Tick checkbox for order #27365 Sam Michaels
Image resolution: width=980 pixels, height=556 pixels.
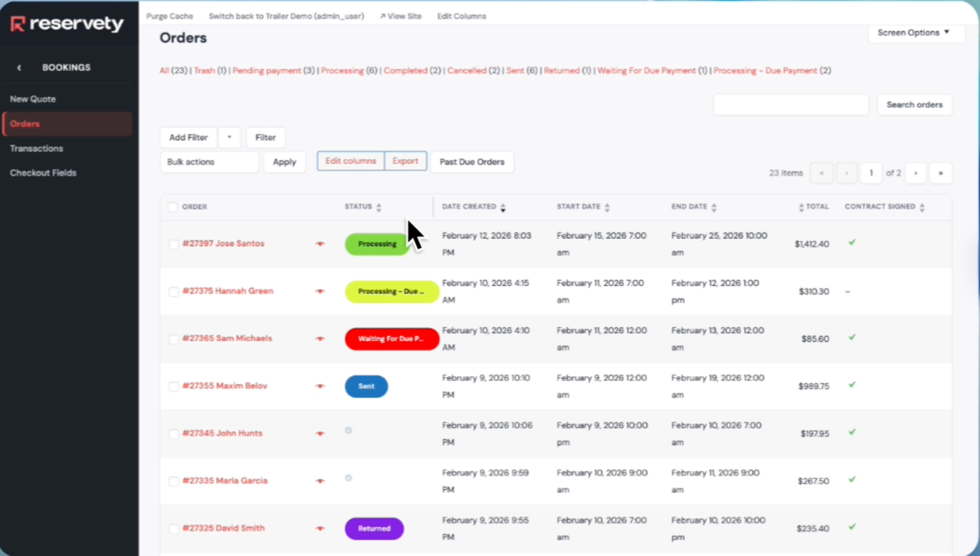pos(173,339)
